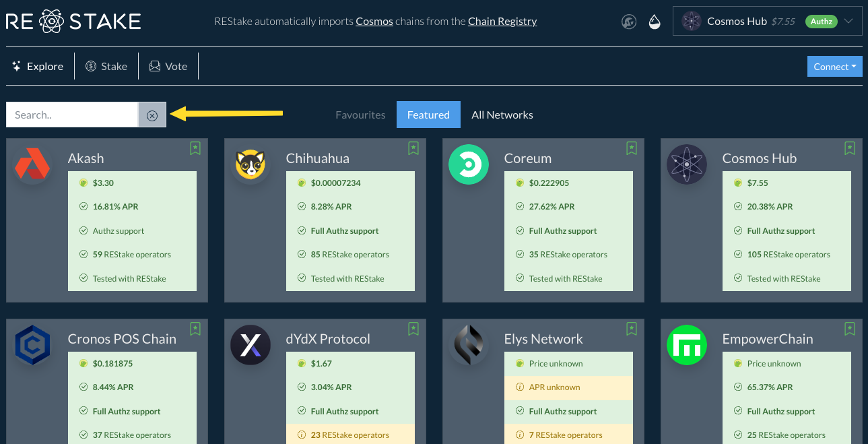Click the check icon beside Coreum Tested with REStake
868x444 pixels.
click(x=521, y=278)
